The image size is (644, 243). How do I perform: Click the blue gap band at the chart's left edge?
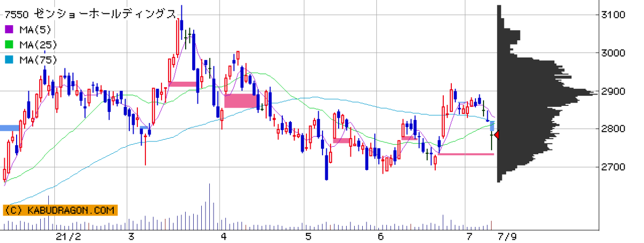(x=10, y=128)
